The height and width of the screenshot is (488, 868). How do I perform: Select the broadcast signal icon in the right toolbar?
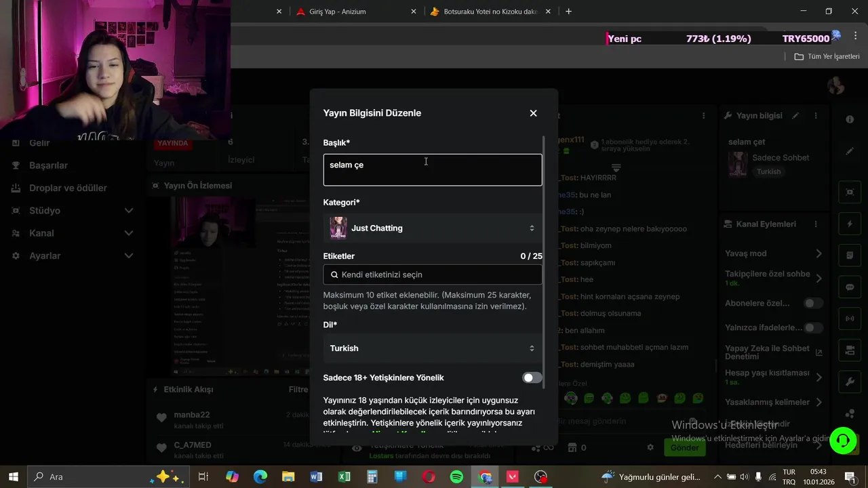(850, 319)
